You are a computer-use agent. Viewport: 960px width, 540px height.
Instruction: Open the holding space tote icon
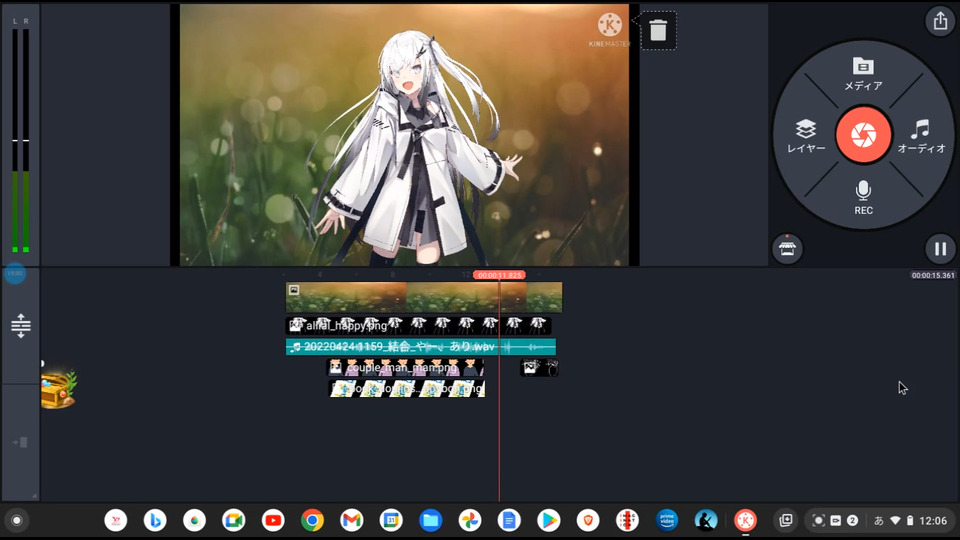click(x=786, y=520)
